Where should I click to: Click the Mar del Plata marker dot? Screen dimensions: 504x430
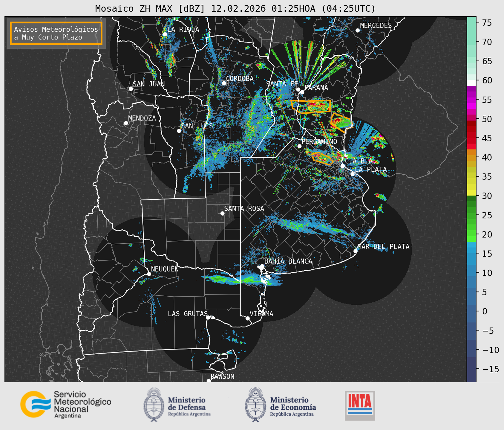tap(356, 251)
